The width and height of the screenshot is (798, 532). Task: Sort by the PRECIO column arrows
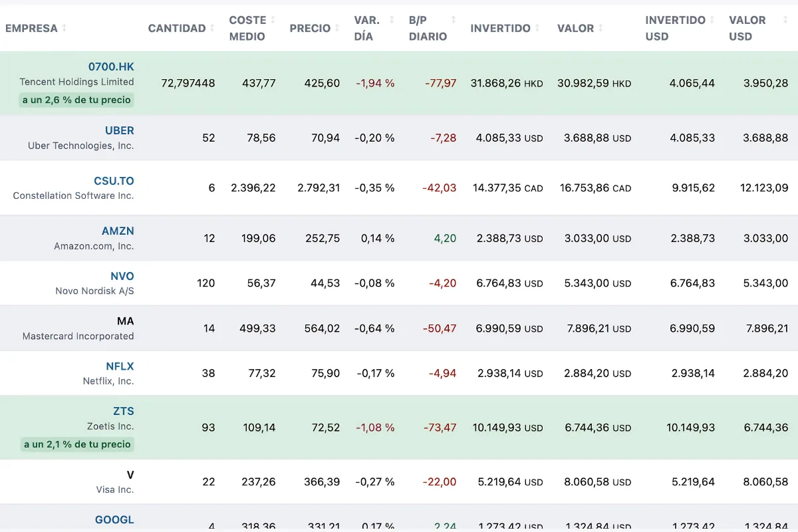(x=336, y=28)
